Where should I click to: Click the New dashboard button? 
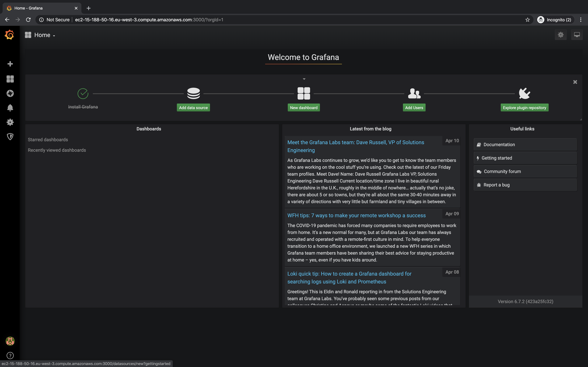[304, 107]
